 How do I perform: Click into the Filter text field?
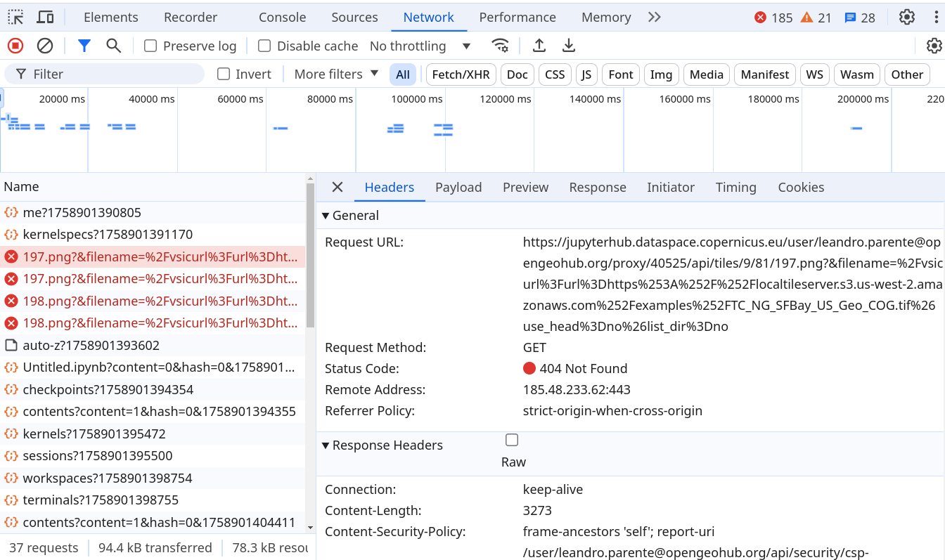(112, 74)
